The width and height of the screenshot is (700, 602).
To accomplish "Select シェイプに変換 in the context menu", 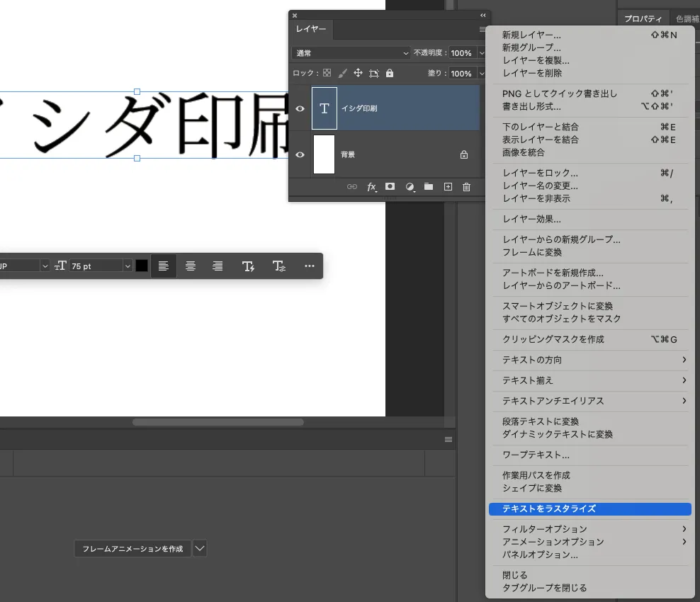I will click(532, 488).
